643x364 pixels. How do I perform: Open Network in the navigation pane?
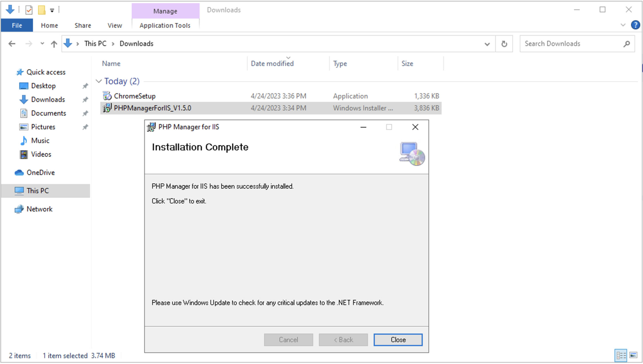click(40, 209)
